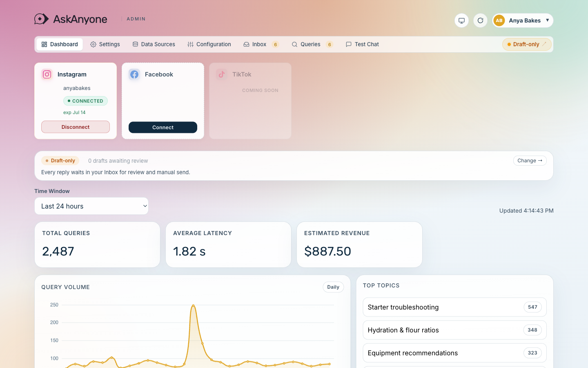Click the AskAnyone logo icon

(41, 19)
